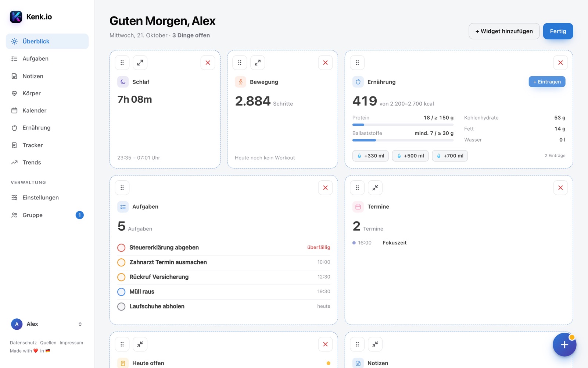588x368 pixels.
Task: Tick the Müll raus task circle
Action: (121, 292)
